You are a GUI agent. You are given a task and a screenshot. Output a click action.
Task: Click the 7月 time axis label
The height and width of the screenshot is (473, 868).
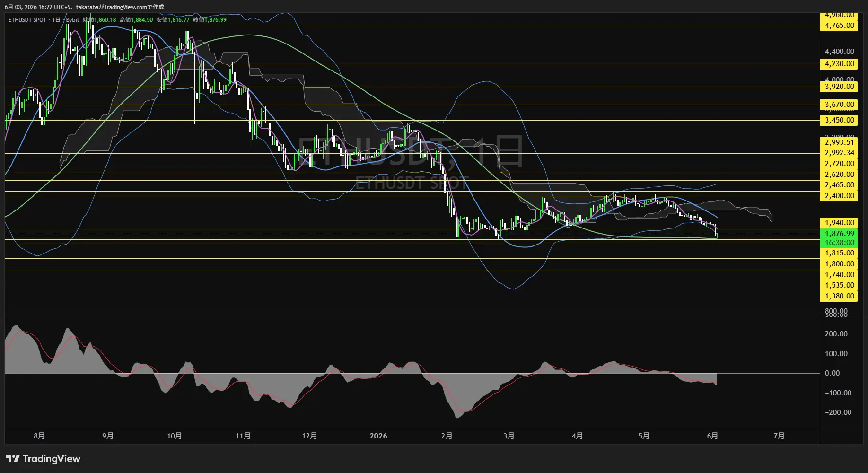(x=779, y=436)
